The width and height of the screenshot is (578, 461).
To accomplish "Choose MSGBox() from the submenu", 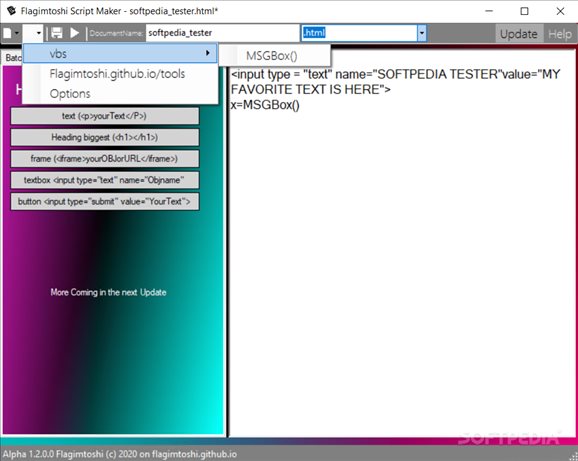I will tap(275, 56).
